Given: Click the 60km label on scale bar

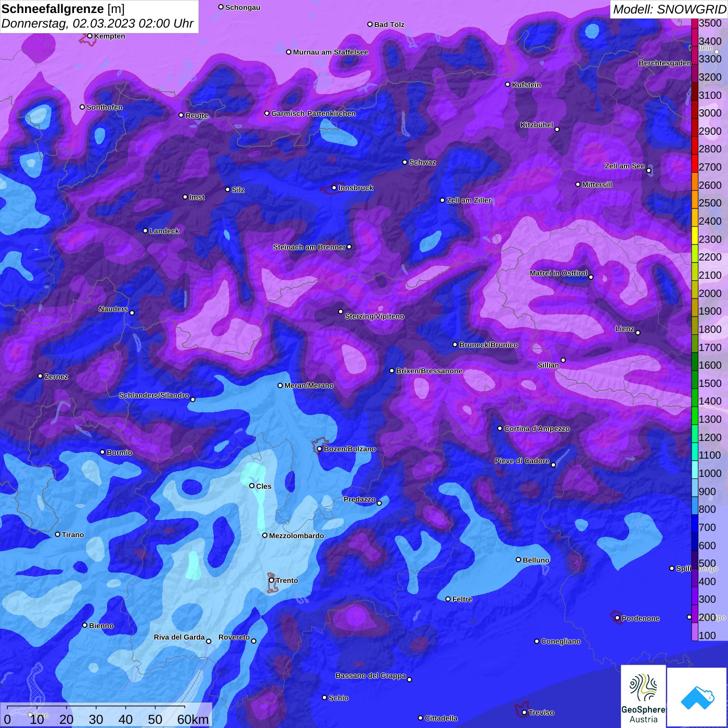Looking at the screenshot, I should click(193, 719).
